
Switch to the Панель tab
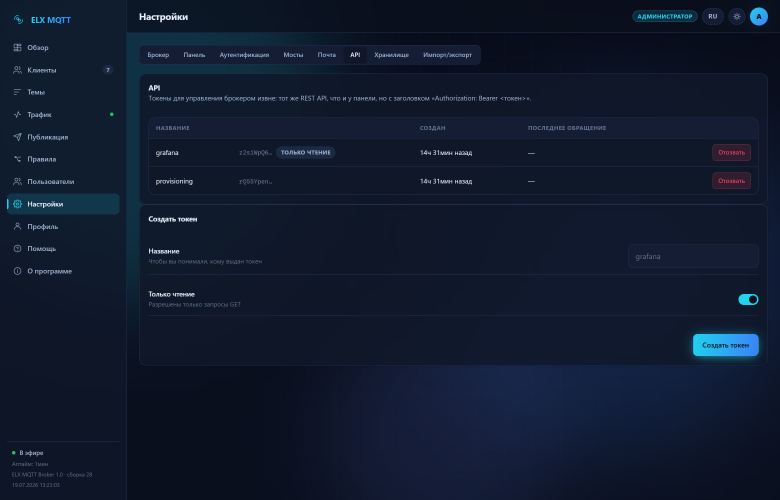194,55
